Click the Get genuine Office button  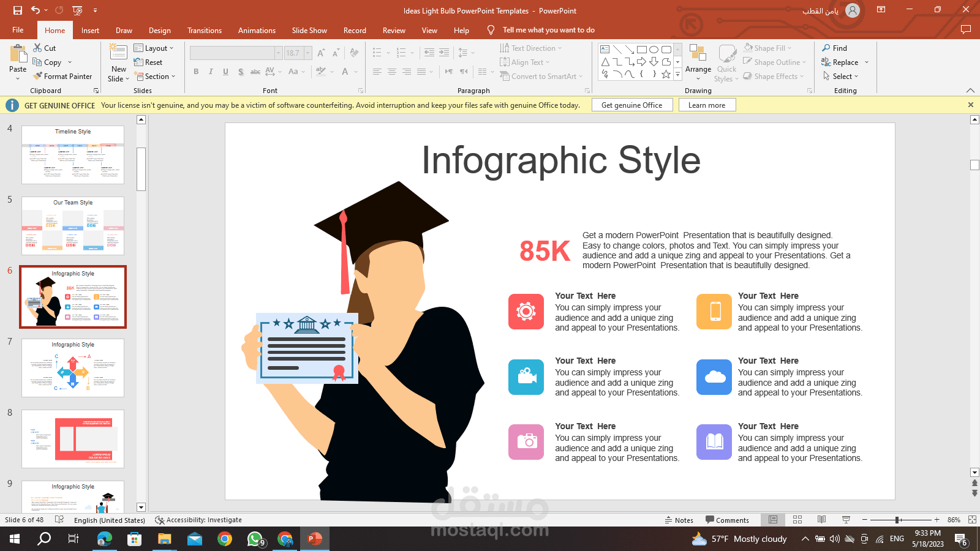pyautogui.click(x=631, y=105)
